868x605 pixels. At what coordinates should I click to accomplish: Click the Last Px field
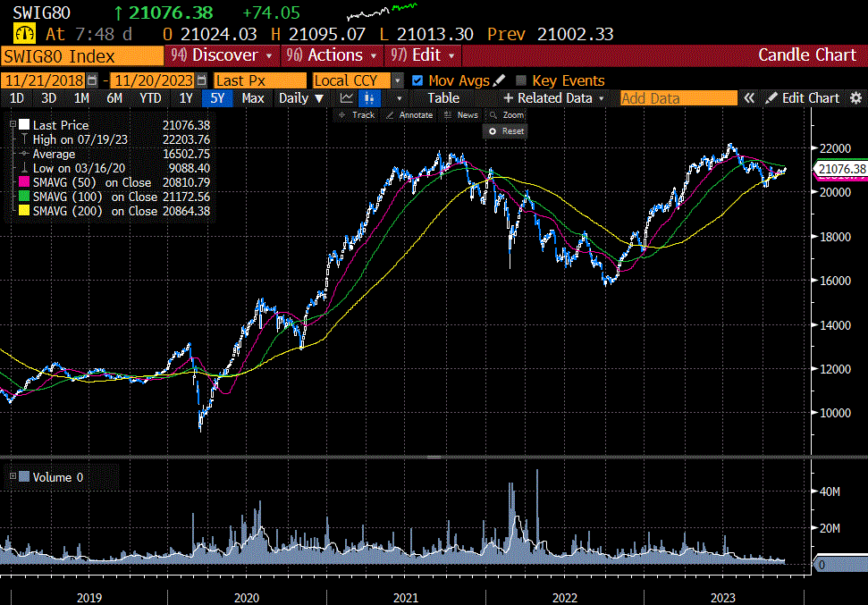click(259, 80)
